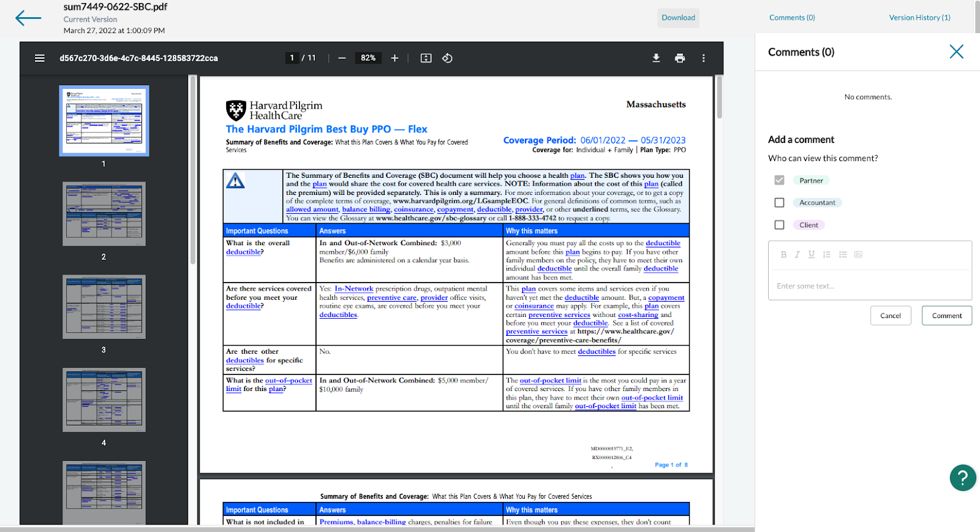Viewport: 980px width, 532px height.
Task: Toggle the PDF sidebar hamburger menu
Action: point(40,58)
